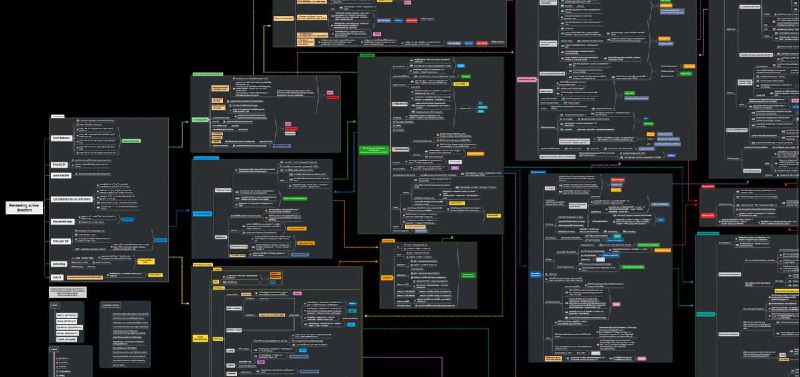800x377 pixels.
Task: Select the Pentesting active directory root node
Action: [x=24, y=208]
